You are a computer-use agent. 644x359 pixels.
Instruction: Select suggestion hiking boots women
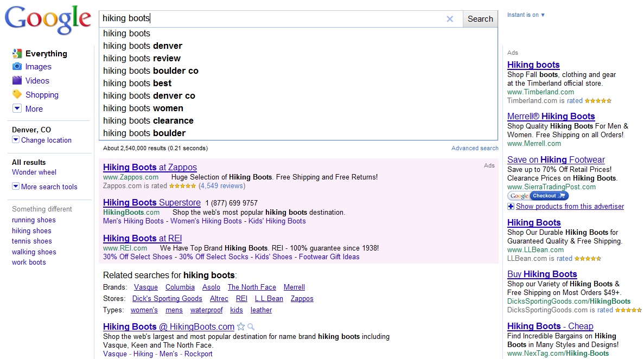[298, 108]
